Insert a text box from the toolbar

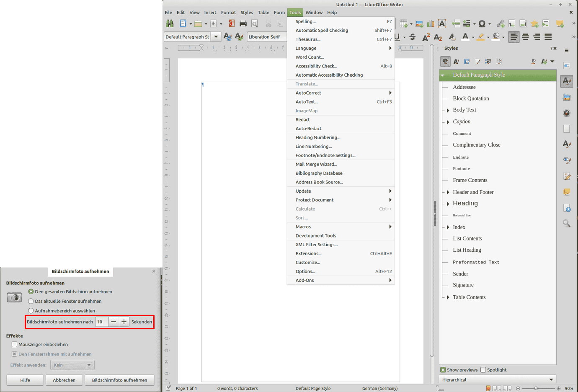pos(442,24)
